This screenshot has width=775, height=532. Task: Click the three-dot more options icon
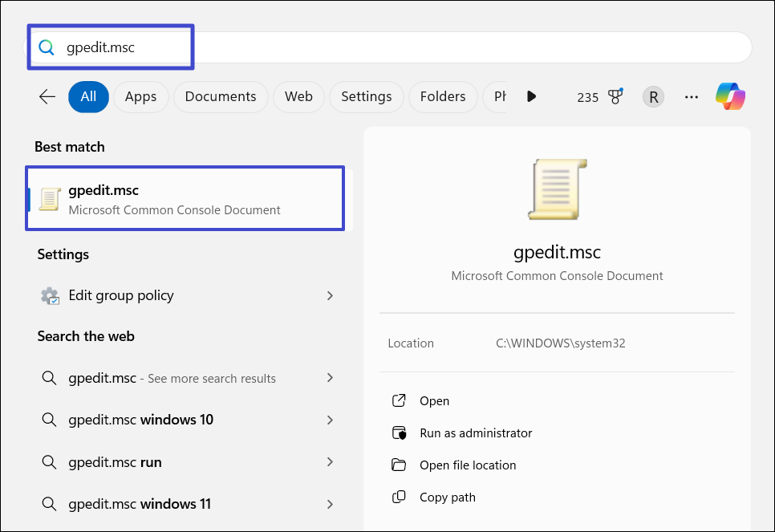click(692, 97)
